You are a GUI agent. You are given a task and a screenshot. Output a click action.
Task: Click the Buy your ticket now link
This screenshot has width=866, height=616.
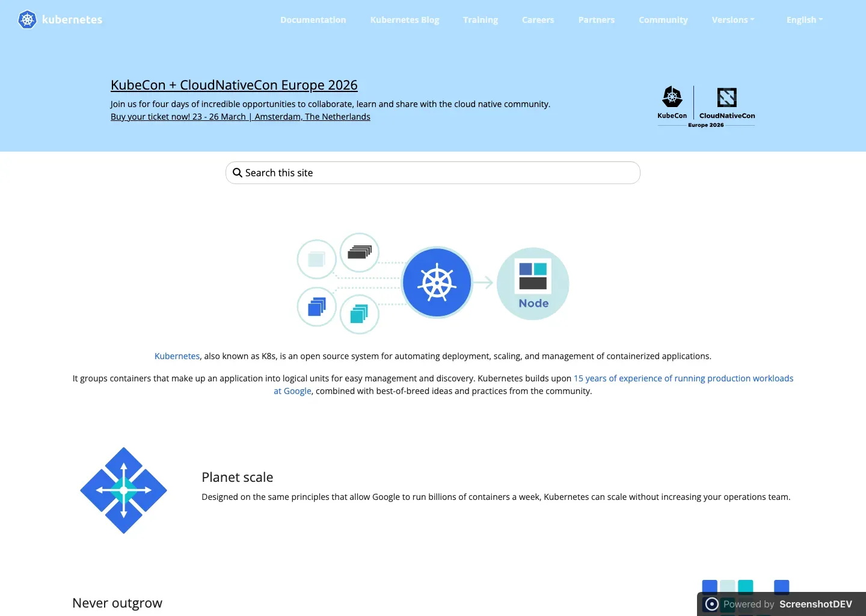pyautogui.click(x=241, y=117)
